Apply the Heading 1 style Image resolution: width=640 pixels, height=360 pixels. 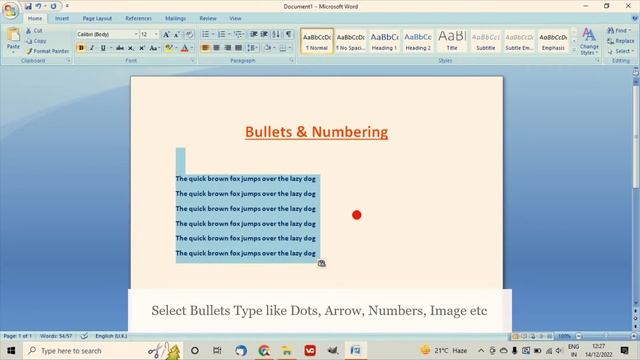384,41
